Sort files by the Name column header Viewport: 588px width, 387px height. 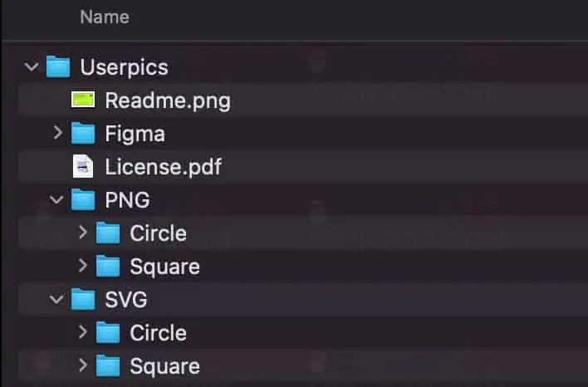pyautogui.click(x=104, y=17)
